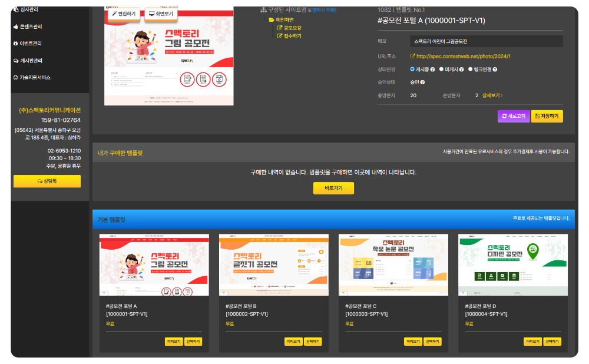Viewport: 589px width, 364px height.
Task: Open 게시판관리 in the sidebar
Action: 31,61
